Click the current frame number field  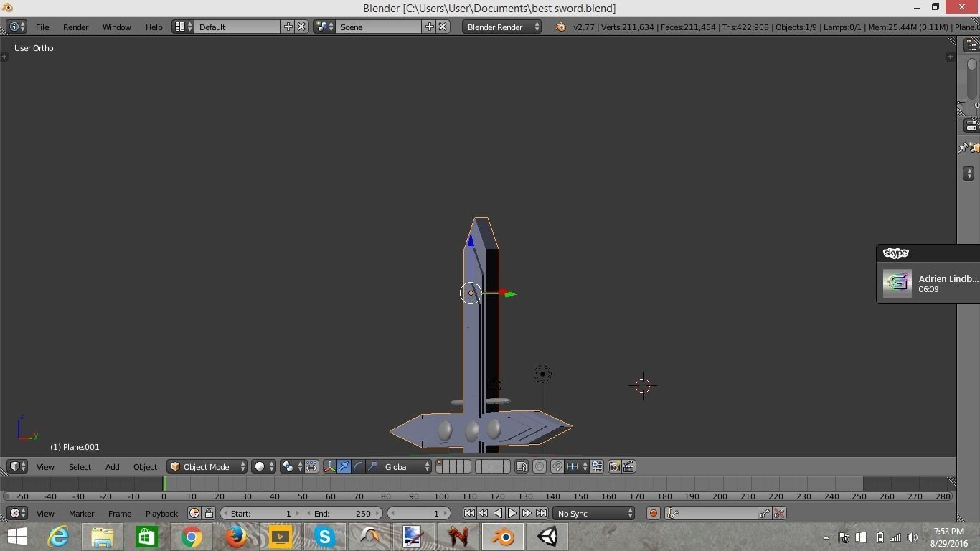419,513
